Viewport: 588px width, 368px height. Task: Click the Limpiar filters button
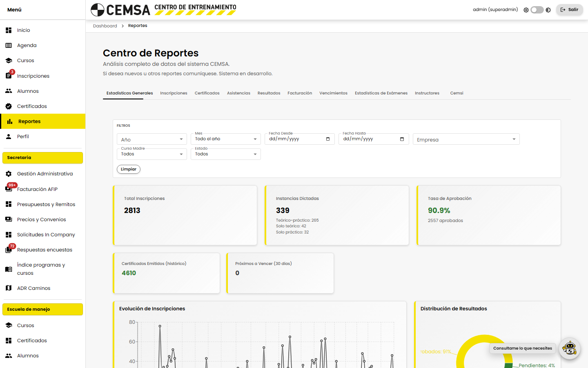click(129, 169)
